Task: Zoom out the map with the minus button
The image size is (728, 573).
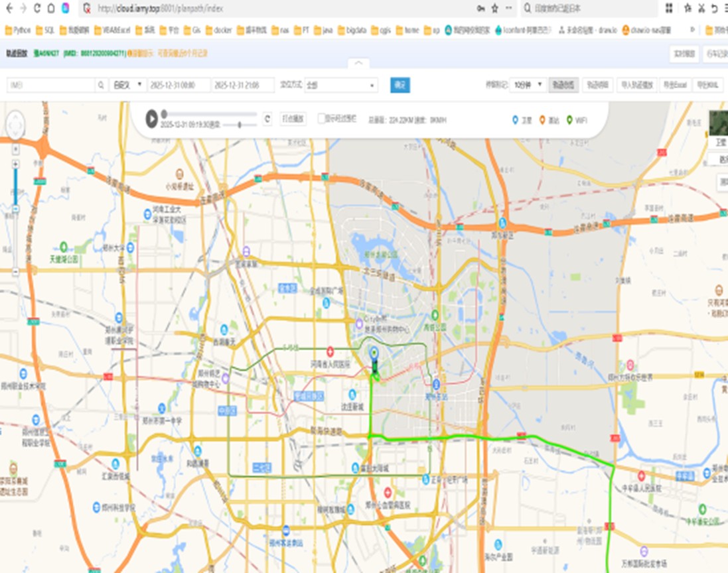Action: [16, 271]
